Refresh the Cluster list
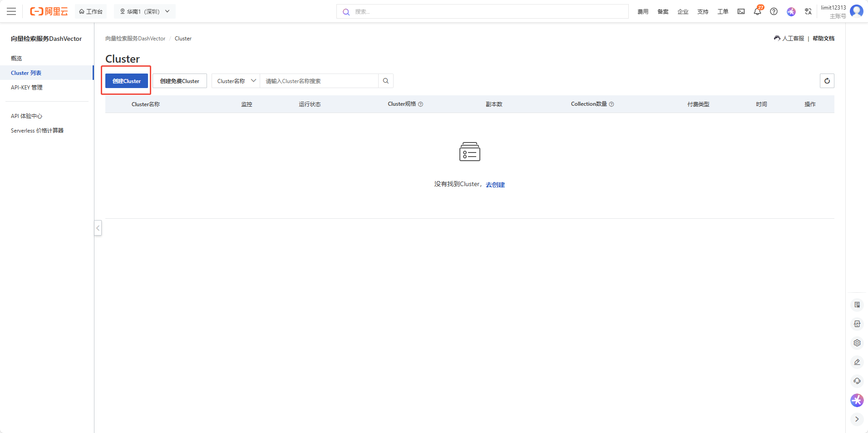The image size is (868, 433). (827, 81)
